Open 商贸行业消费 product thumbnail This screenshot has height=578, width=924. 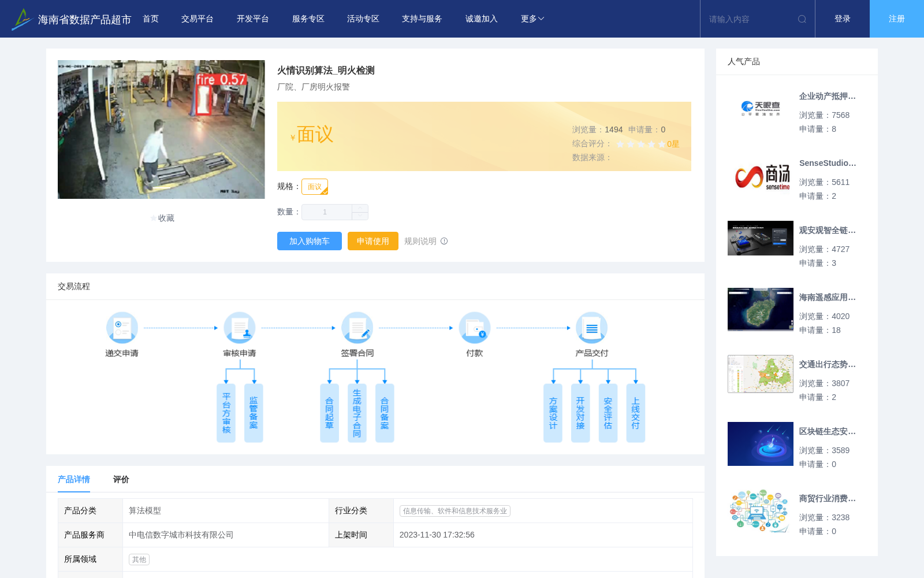pos(761,511)
